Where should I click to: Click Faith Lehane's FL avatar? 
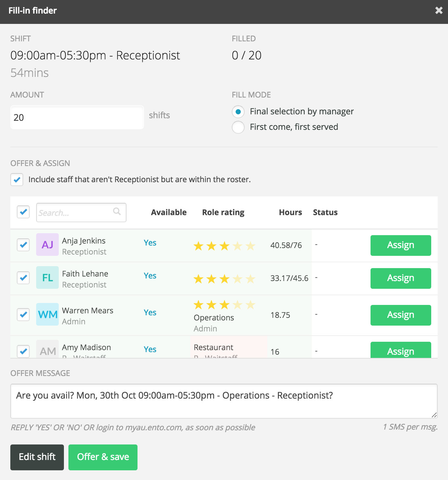click(x=47, y=277)
